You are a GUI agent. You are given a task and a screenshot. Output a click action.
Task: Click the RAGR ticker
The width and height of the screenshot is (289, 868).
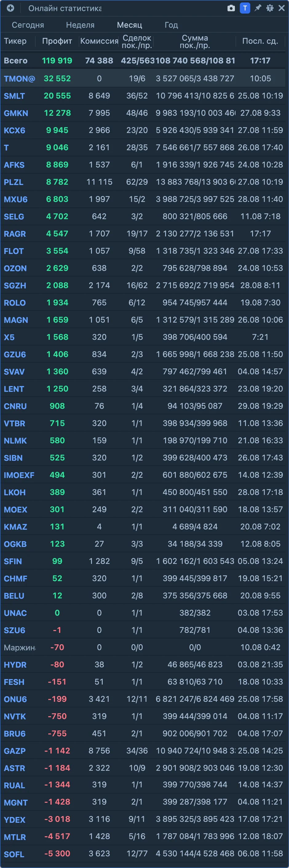pos(15,234)
